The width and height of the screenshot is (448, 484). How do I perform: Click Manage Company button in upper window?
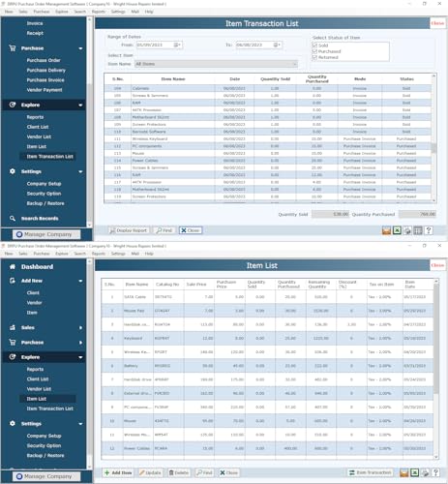tap(46, 234)
